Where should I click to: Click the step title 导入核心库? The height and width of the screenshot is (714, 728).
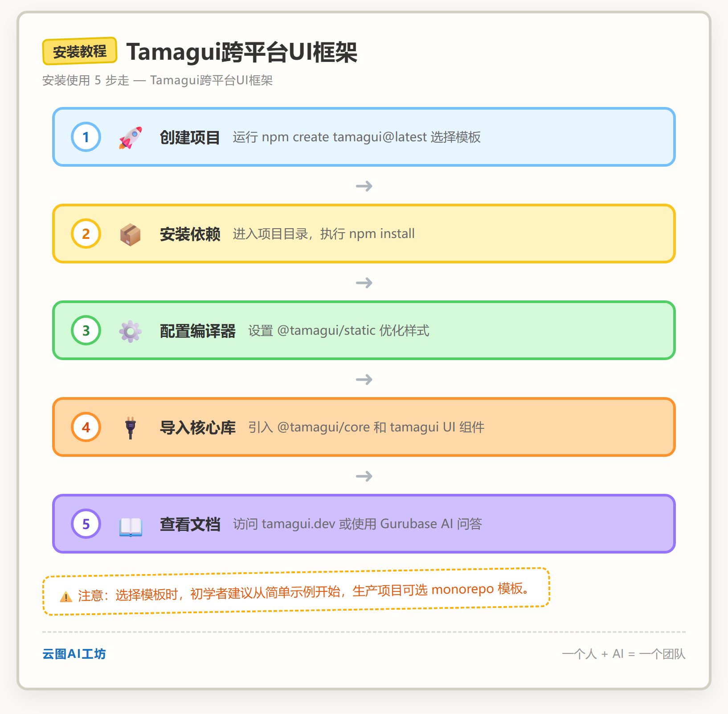(197, 427)
